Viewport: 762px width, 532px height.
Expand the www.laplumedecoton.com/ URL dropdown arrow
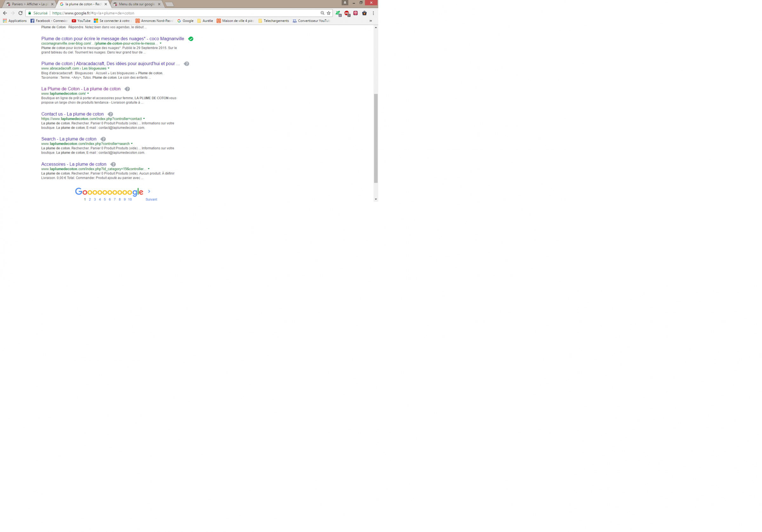click(88, 94)
